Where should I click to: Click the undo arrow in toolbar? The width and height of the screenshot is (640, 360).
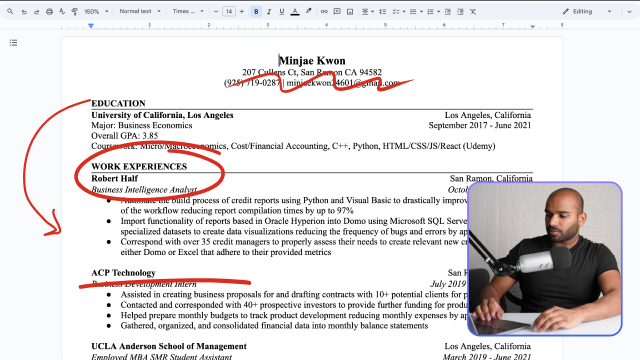point(24,12)
